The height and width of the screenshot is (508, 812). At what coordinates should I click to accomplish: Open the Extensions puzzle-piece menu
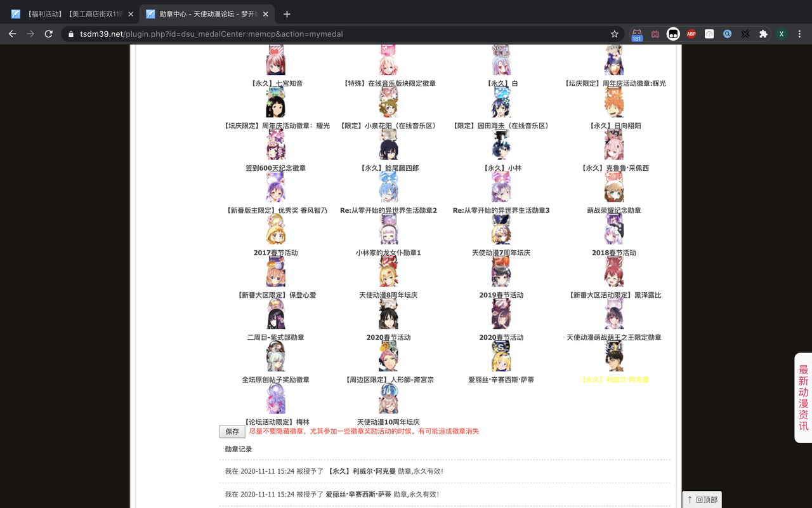click(763, 34)
